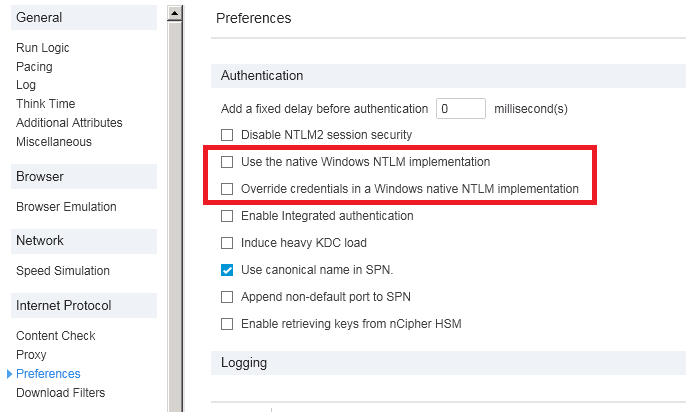The image size is (693, 415).
Task: Click the authentication delay milliseconds field
Action: coord(460,108)
